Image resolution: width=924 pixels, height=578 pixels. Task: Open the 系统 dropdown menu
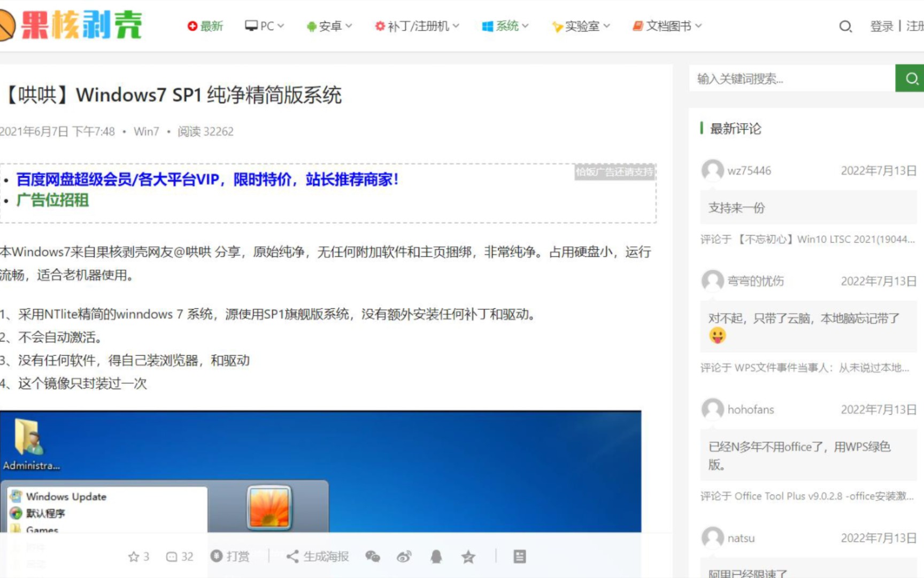click(x=505, y=26)
